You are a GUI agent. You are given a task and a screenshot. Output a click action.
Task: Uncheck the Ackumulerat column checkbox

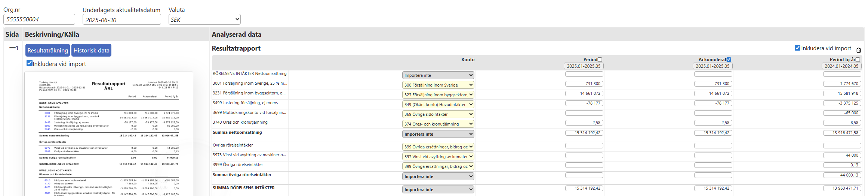pyautogui.click(x=729, y=60)
